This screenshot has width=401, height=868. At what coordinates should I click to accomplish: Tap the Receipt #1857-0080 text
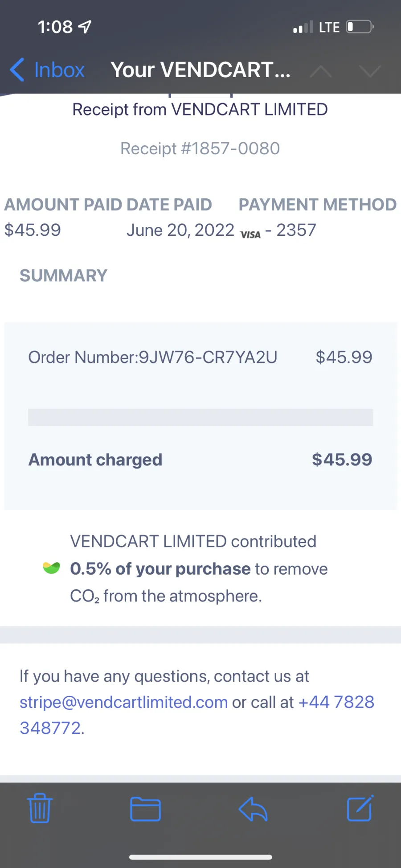coord(200,148)
